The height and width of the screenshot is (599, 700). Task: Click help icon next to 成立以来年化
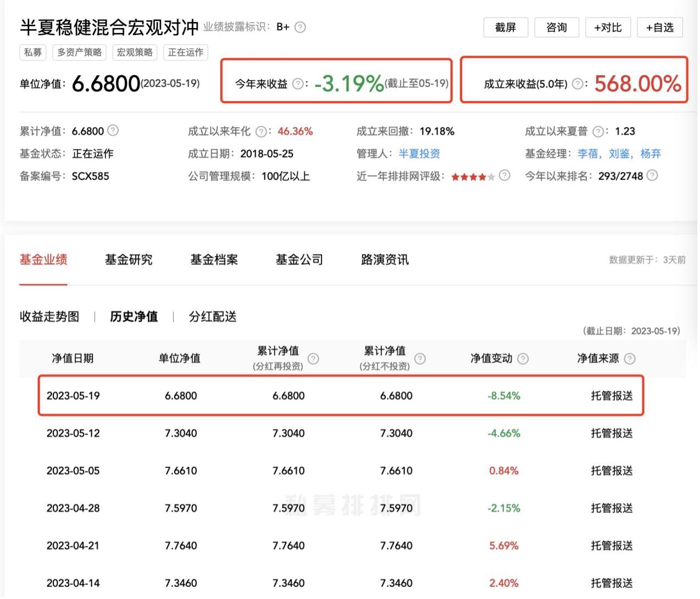[x=262, y=131]
